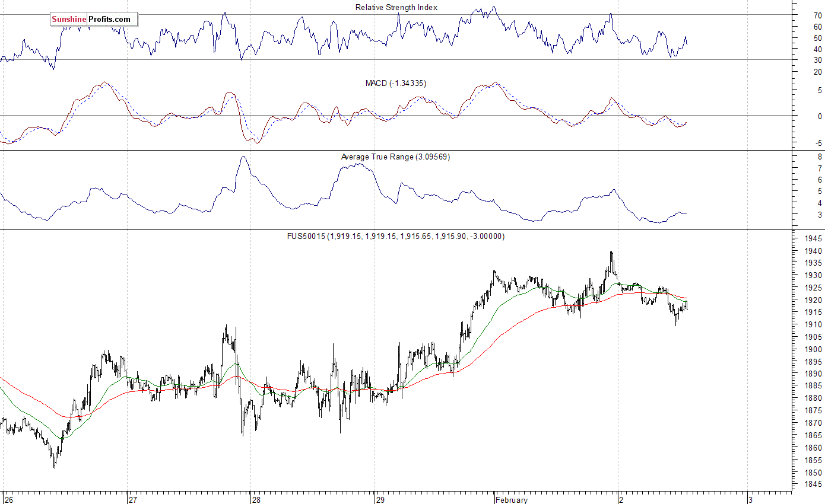Click the MACD (-1.34335) label
825x504 pixels.
click(x=395, y=83)
